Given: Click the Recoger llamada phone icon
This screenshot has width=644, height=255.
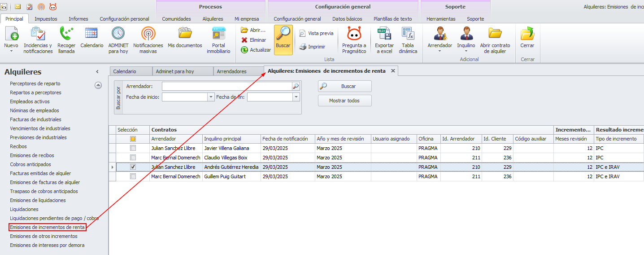Looking at the screenshot, I should [66, 34].
